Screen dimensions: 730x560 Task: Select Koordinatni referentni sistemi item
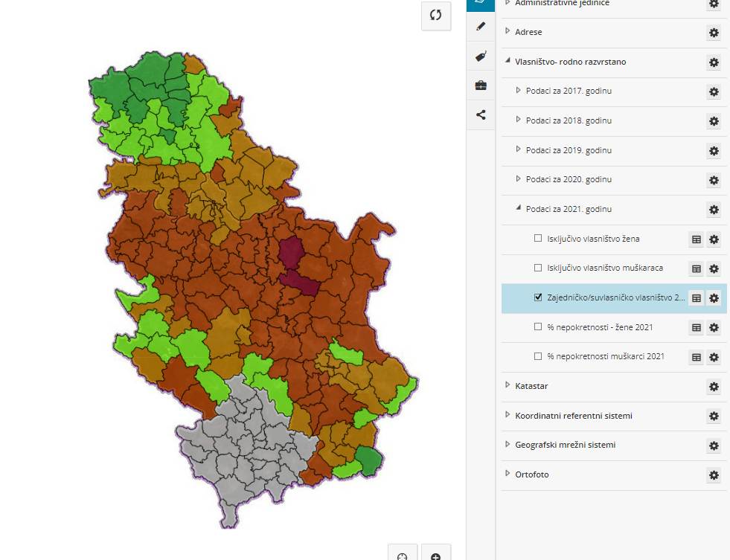pyautogui.click(x=573, y=416)
